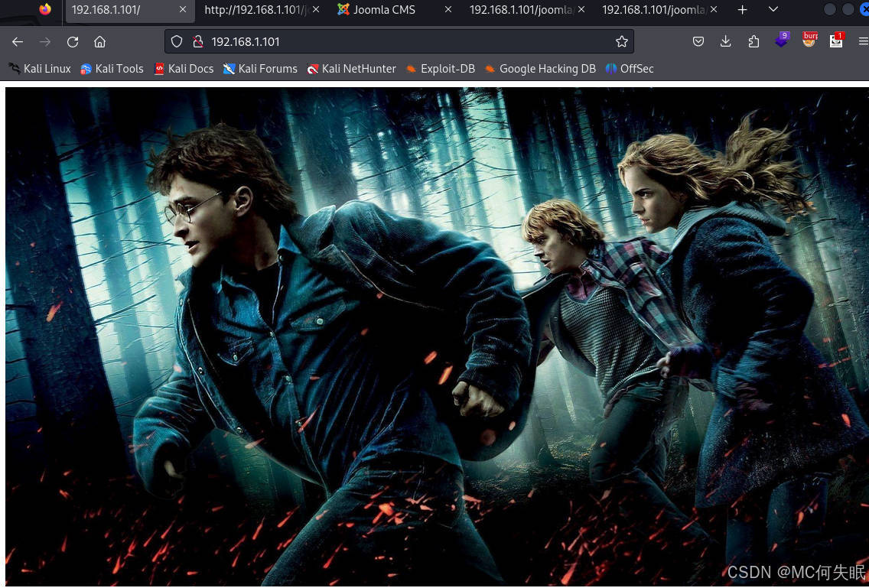869x588 pixels.
Task: Click the forward navigation arrow
Action: tap(45, 41)
